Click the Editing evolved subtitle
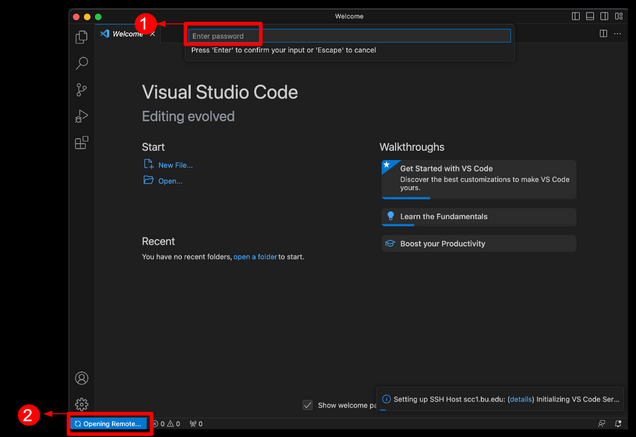636x437 pixels. pyautogui.click(x=188, y=116)
